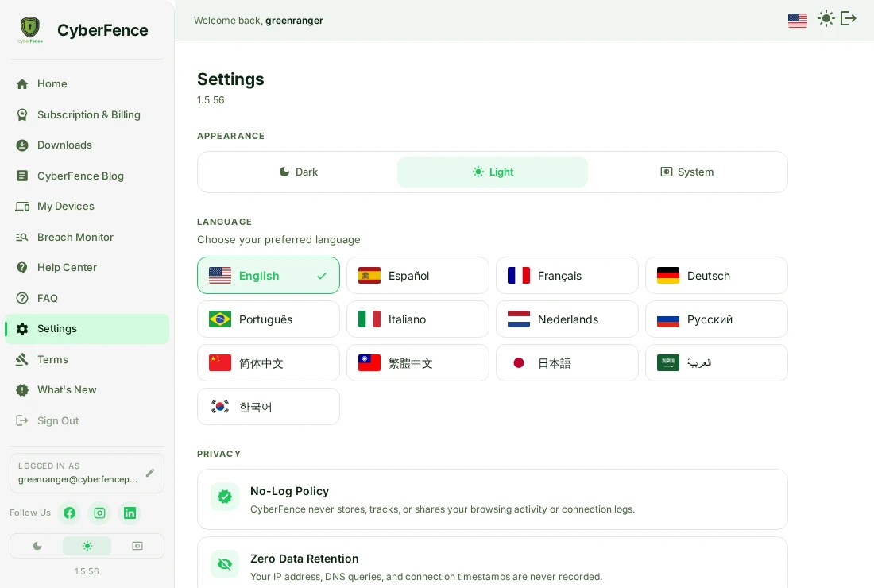
Task: Toggle theme via header sun icon
Action: [x=826, y=18]
